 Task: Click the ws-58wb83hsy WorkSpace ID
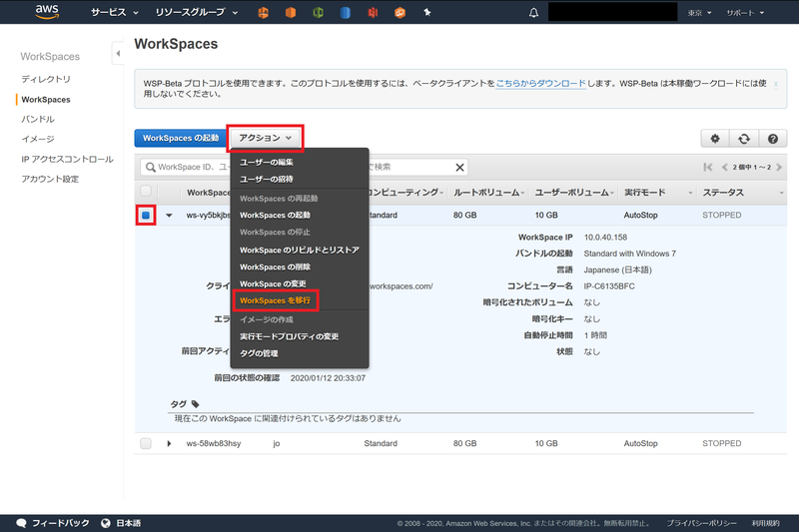pyautogui.click(x=214, y=443)
